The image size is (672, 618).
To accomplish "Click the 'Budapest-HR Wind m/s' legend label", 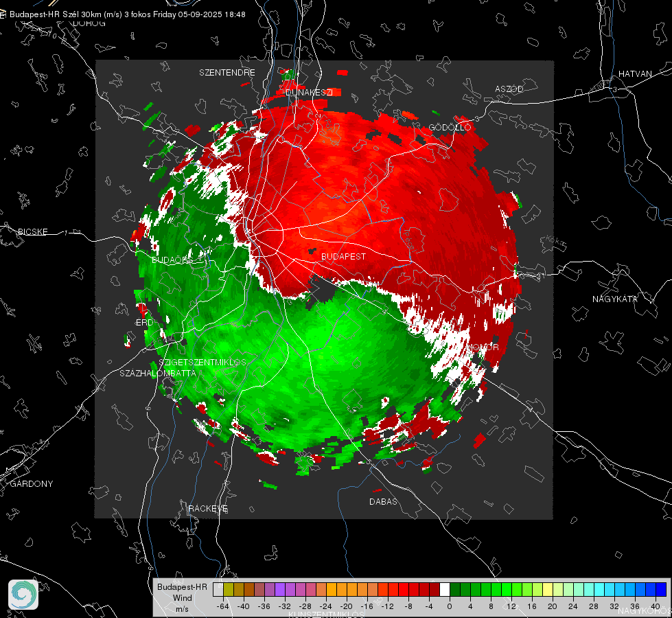I will click(x=182, y=597).
